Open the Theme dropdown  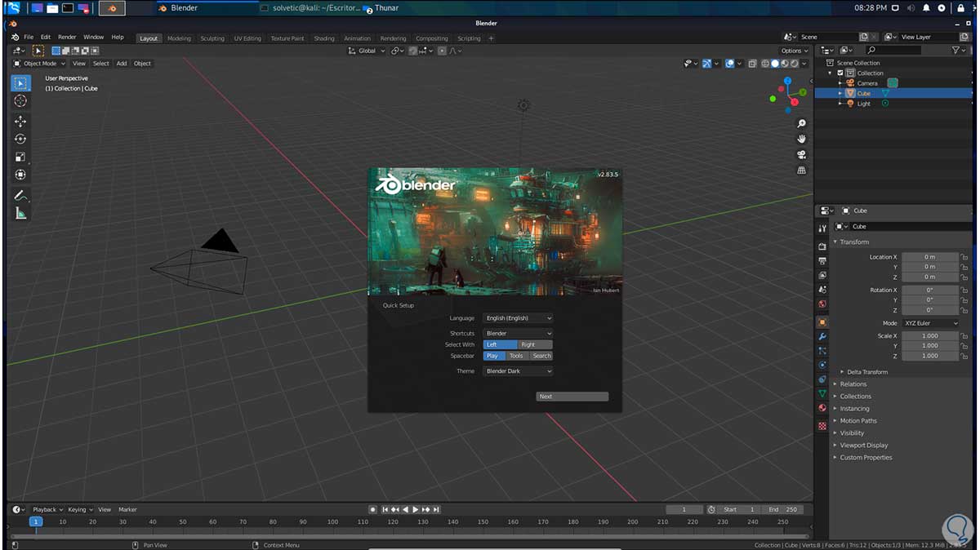(518, 371)
